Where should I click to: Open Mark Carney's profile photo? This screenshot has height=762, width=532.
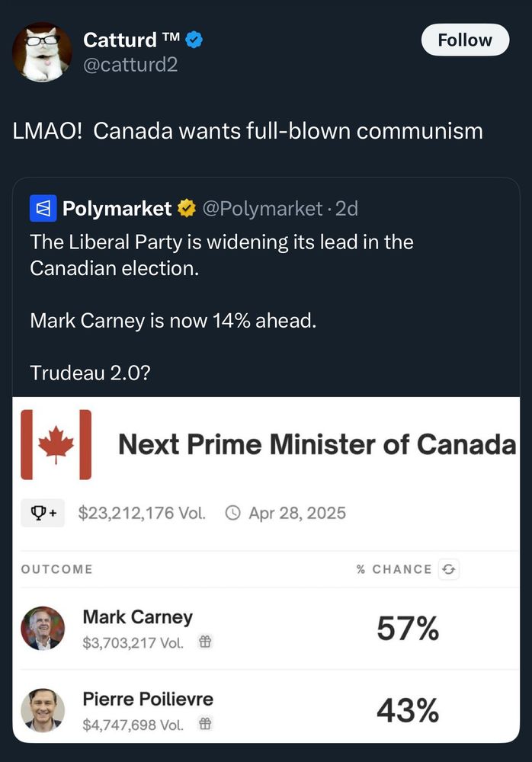click(x=43, y=628)
